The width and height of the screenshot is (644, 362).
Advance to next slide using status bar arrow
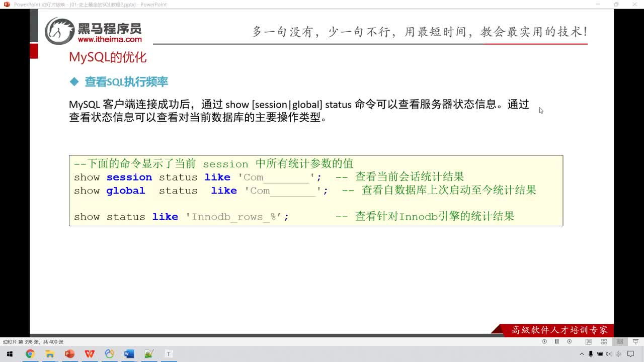[569, 341]
